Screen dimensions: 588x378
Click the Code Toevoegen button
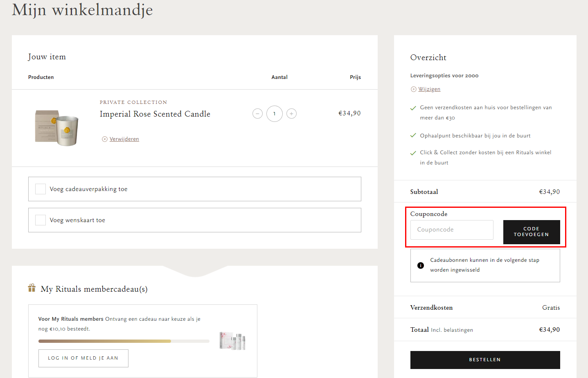[x=532, y=232]
